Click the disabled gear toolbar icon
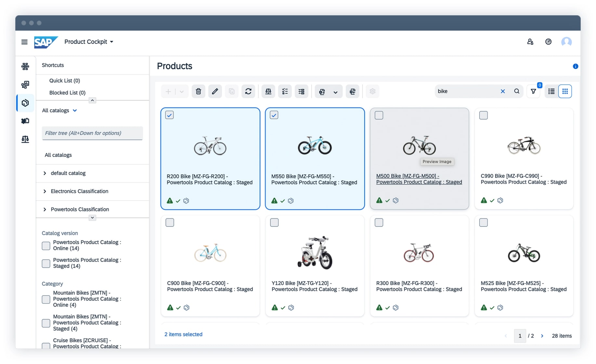The image size is (596, 364). [373, 92]
